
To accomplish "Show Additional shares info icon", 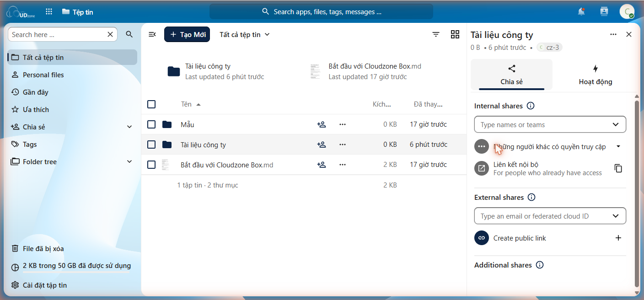I will (540, 265).
